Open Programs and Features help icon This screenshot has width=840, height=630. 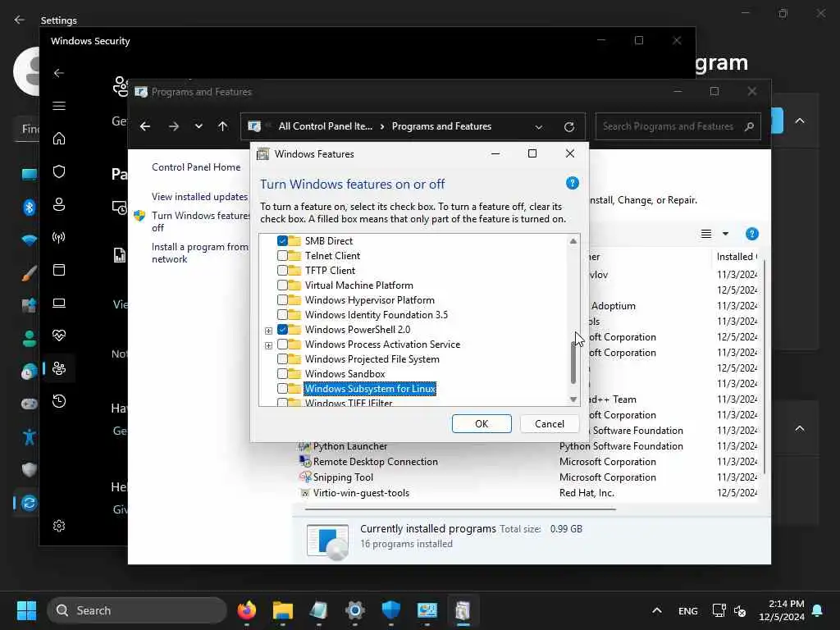coord(751,234)
